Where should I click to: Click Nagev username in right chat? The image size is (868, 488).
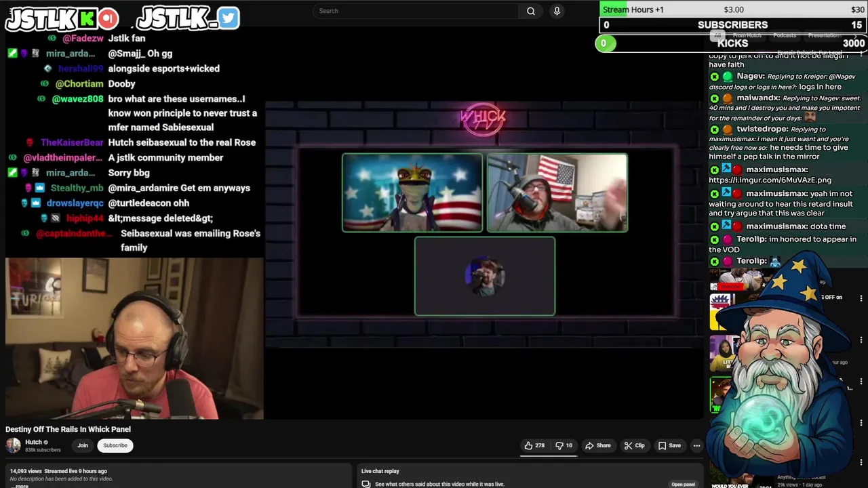pos(751,77)
